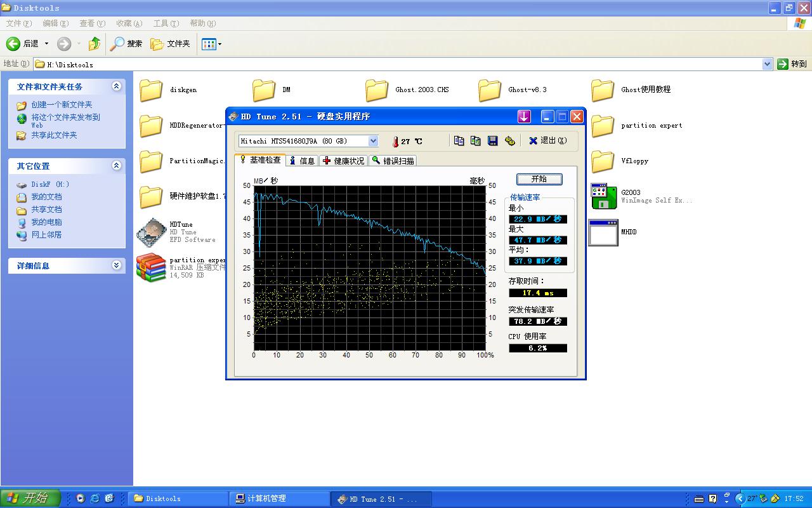Click the copy screenshot icon in HD Tune

tap(476, 141)
